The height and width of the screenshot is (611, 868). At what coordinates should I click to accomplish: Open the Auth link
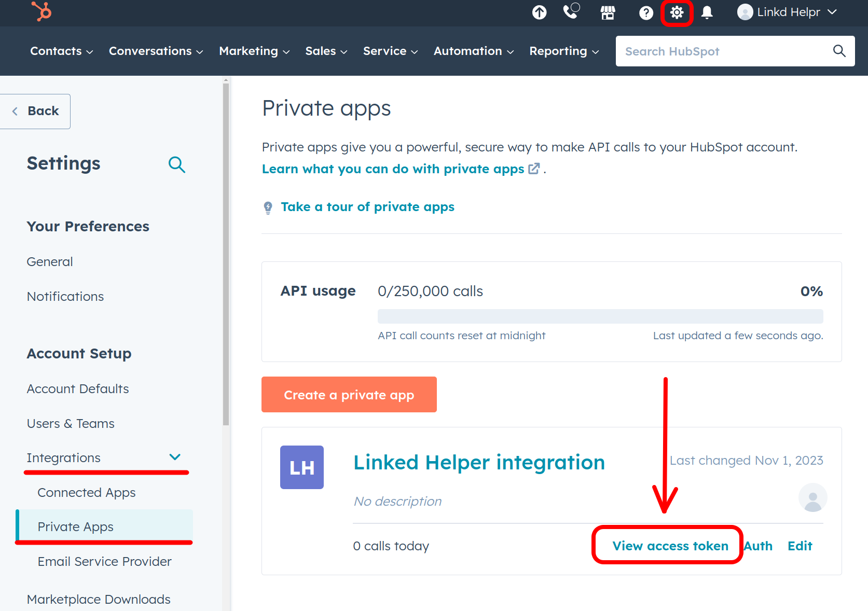click(x=758, y=546)
